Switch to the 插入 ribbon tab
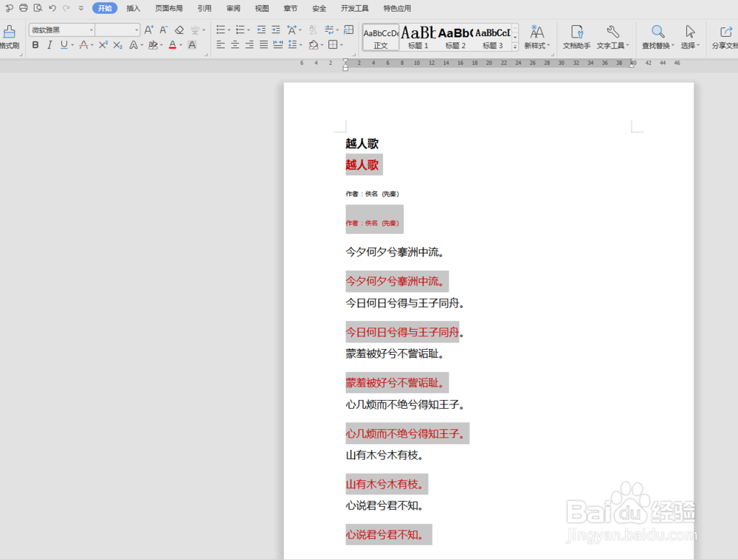The height and width of the screenshot is (560, 738). coord(134,8)
